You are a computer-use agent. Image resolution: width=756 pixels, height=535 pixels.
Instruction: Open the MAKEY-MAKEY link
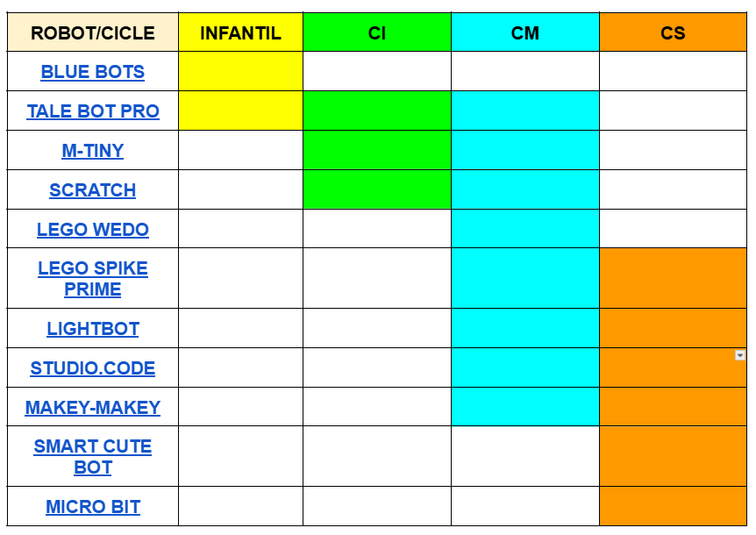pyautogui.click(x=92, y=408)
